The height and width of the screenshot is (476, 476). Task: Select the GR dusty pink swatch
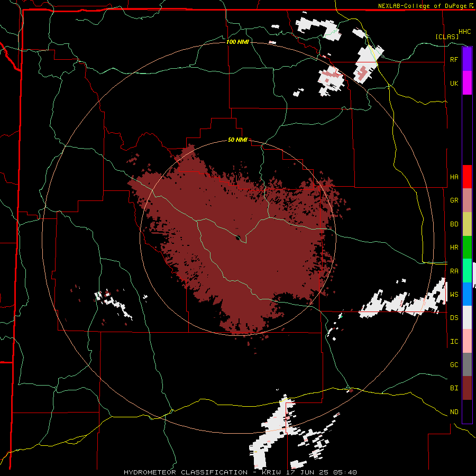pos(467,200)
